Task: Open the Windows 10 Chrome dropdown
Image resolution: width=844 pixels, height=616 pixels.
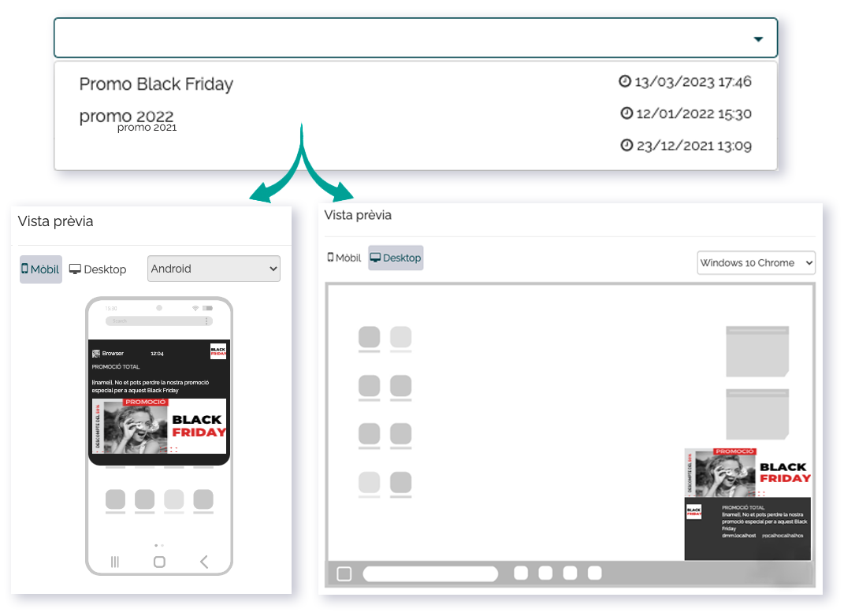Action: coord(756,262)
